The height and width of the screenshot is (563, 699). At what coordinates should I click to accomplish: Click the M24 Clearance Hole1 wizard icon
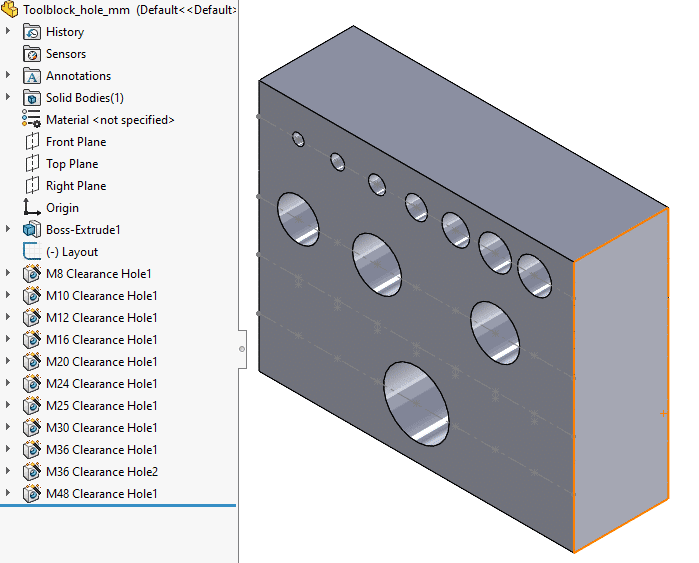click(32, 383)
